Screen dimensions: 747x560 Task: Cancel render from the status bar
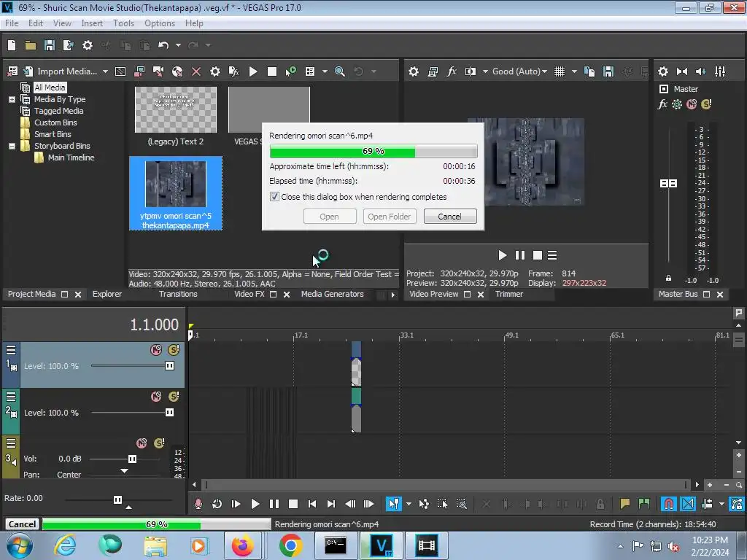point(22,524)
